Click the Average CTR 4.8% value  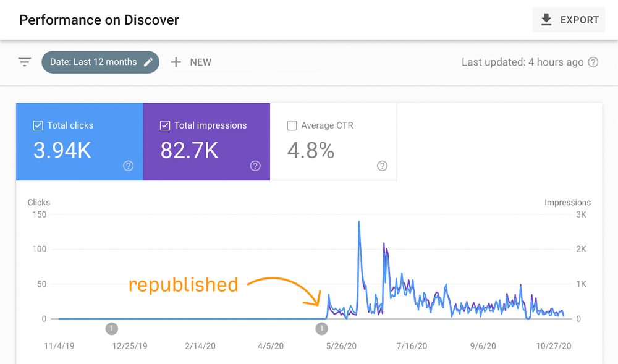[x=311, y=150]
